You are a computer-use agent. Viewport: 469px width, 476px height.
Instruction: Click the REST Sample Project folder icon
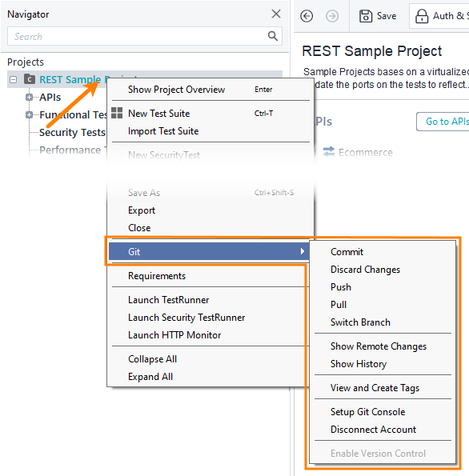coord(30,79)
